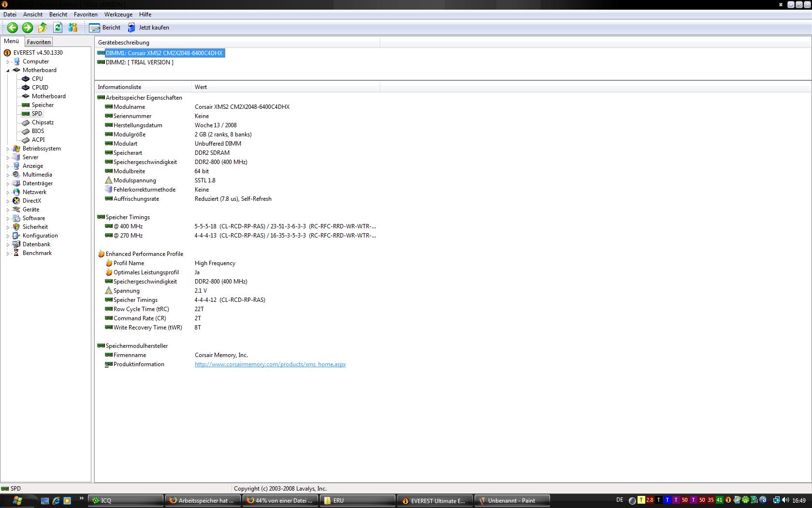812x508 pixels.
Task: Expand the Netzwerk tree node
Action: [8, 193]
